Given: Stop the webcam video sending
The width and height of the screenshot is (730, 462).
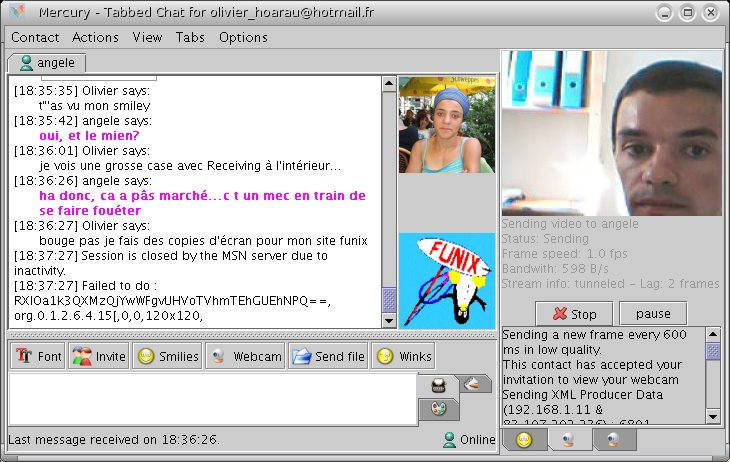Looking at the screenshot, I should [x=574, y=313].
